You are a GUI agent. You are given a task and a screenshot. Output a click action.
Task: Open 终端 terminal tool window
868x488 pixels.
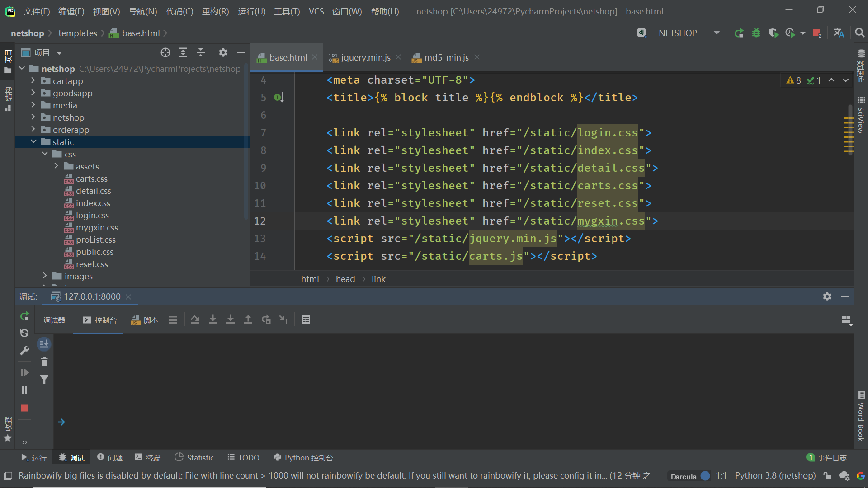point(148,458)
